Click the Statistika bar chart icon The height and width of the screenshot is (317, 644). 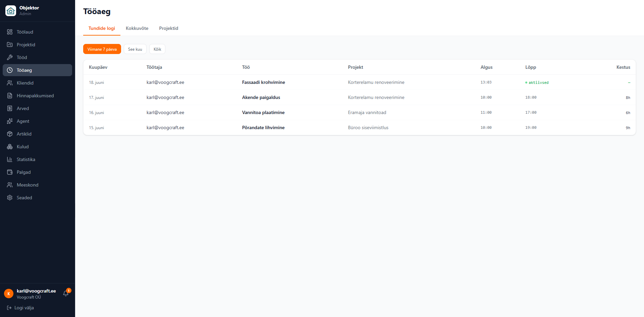pyautogui.click(x=10, y=159)
